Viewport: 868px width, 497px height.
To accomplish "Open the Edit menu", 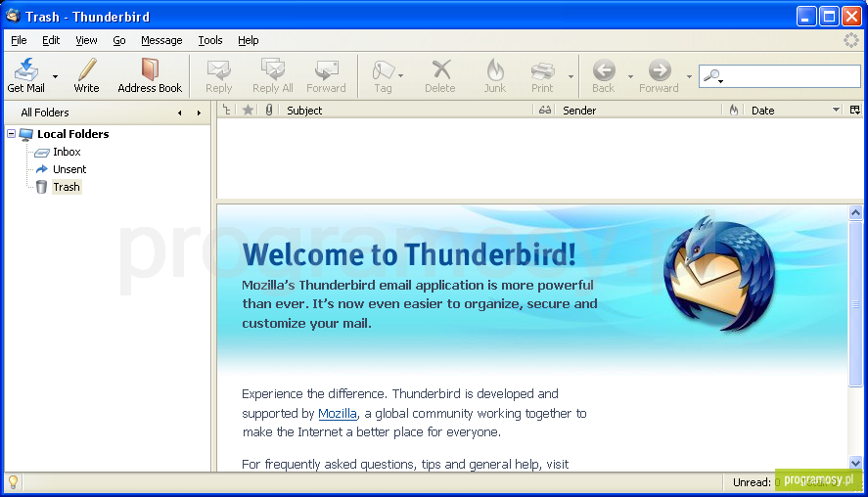I will point(51,40).
